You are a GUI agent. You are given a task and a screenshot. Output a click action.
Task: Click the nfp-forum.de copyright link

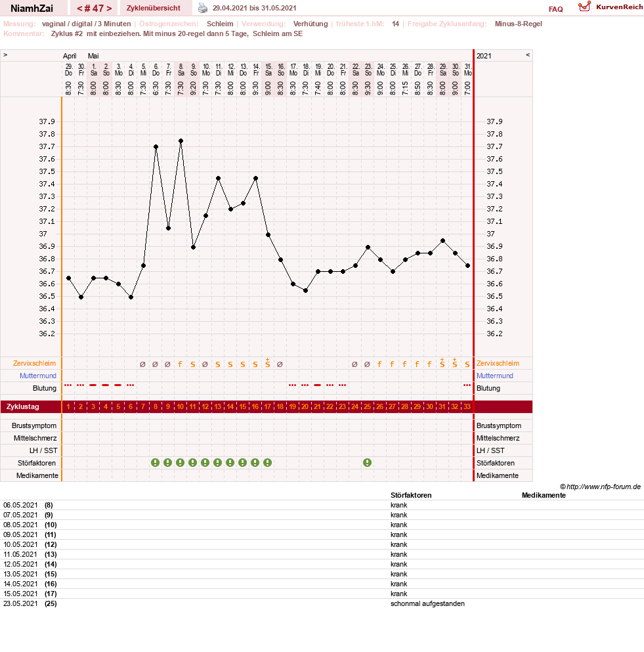[601, 487]
